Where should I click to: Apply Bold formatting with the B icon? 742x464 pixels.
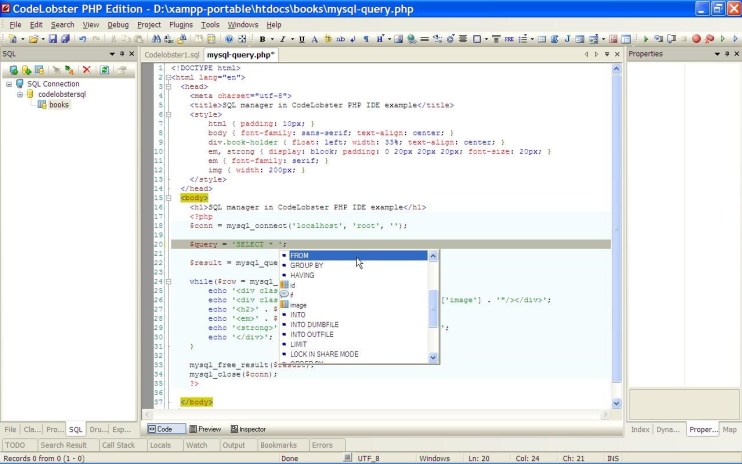point(262,39)
